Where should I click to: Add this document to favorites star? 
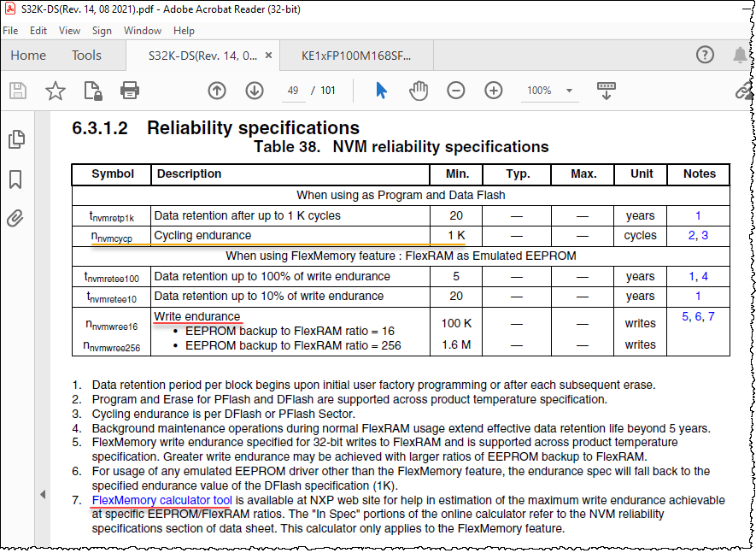pos(55,91)
